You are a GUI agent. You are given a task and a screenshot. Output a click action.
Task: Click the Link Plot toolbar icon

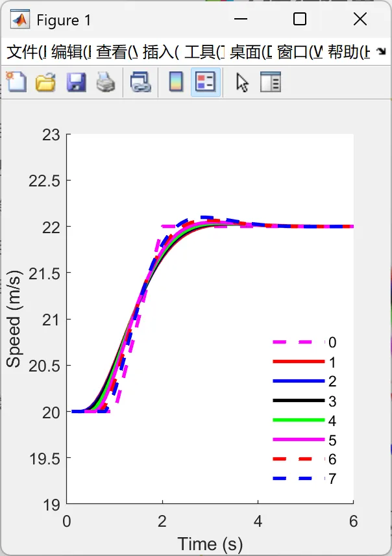pos(140,82)
